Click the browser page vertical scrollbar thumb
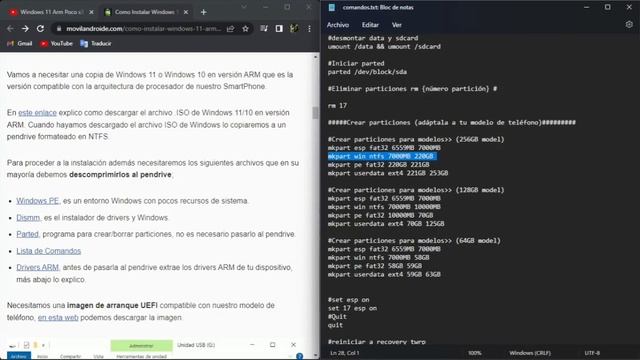This screenshot has width=640, height=360. [x=315, y=113]
